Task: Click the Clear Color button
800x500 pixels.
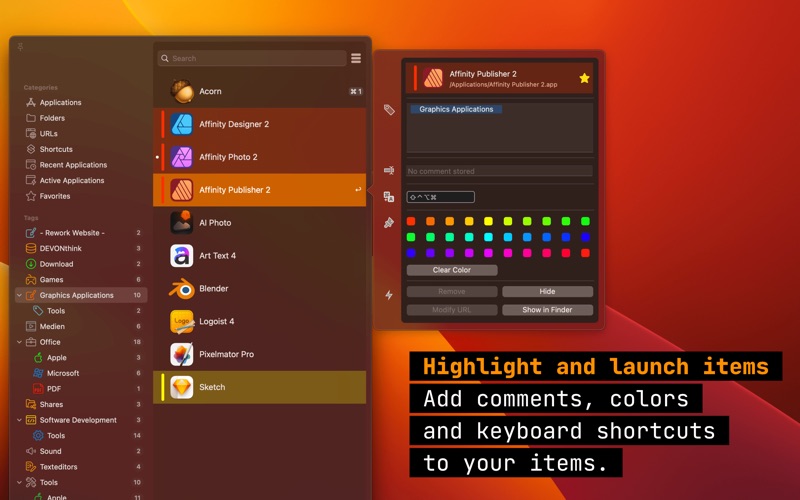Action: point(452,270)
